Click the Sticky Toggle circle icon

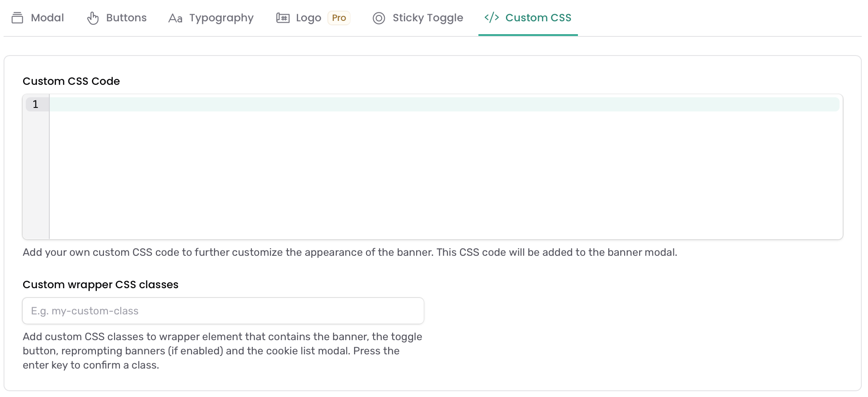click(379, 18)
